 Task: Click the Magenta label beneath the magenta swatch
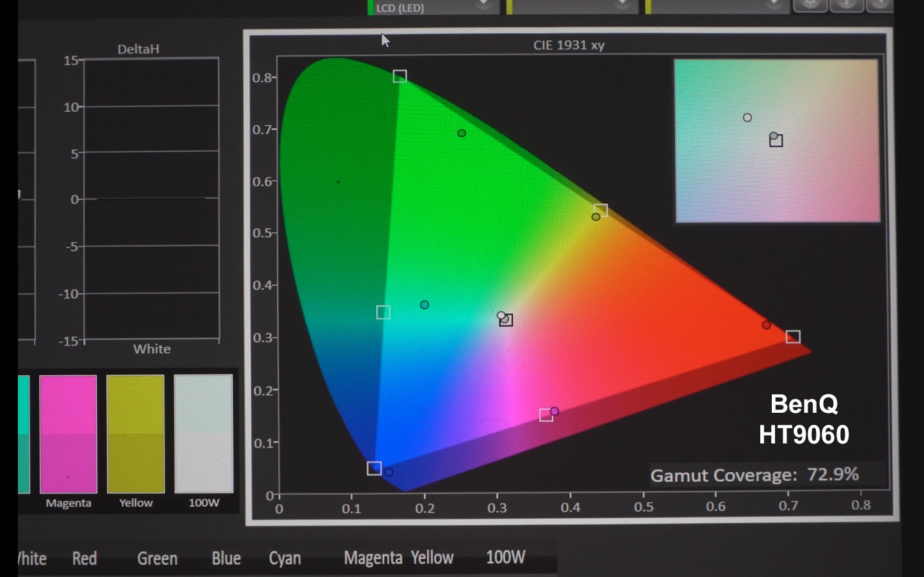click(68, 503)
